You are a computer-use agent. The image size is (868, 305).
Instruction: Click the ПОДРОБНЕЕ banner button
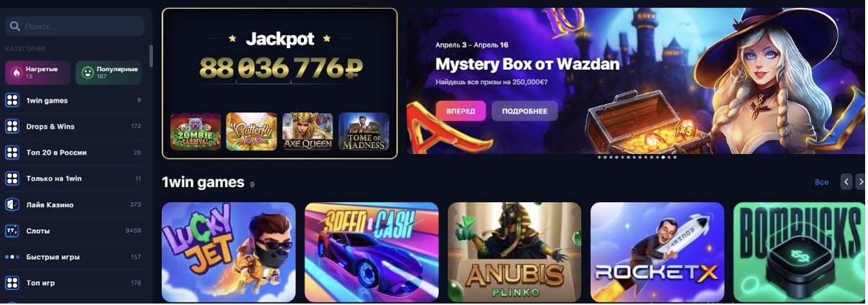pyautogui.click(x=525, y=111)
